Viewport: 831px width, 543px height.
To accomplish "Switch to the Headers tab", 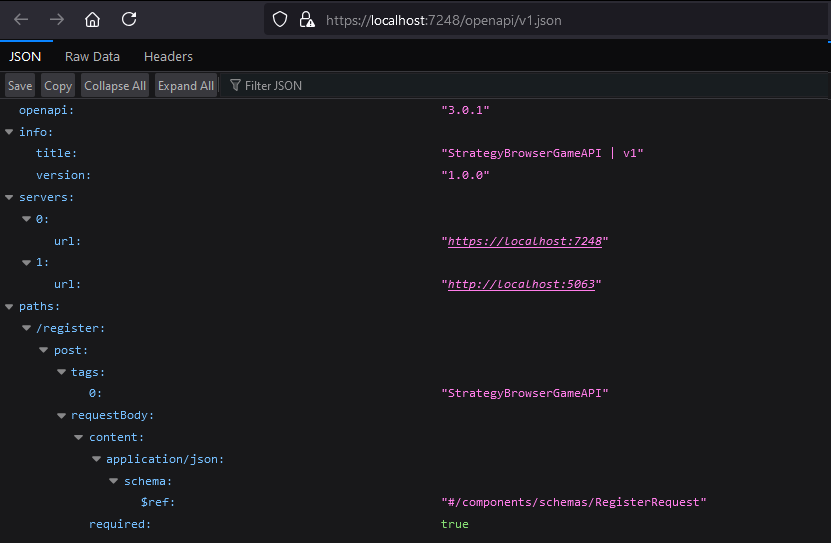I will (x=169, y=57).
